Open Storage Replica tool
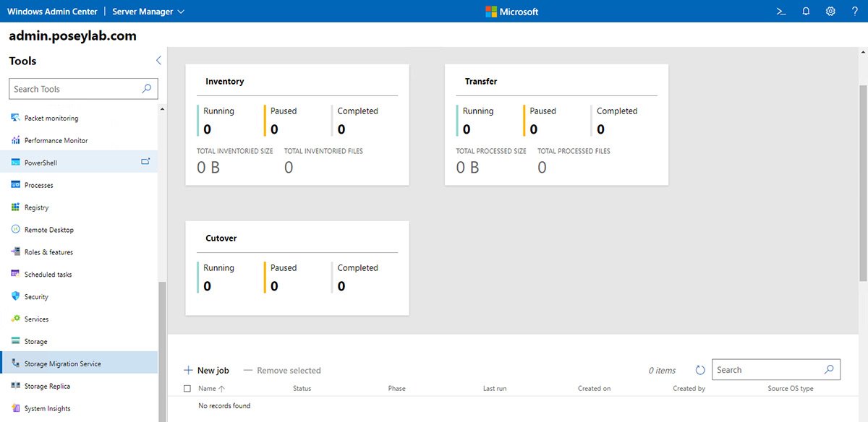Viewport: 868px width, 422px height. 47,387
